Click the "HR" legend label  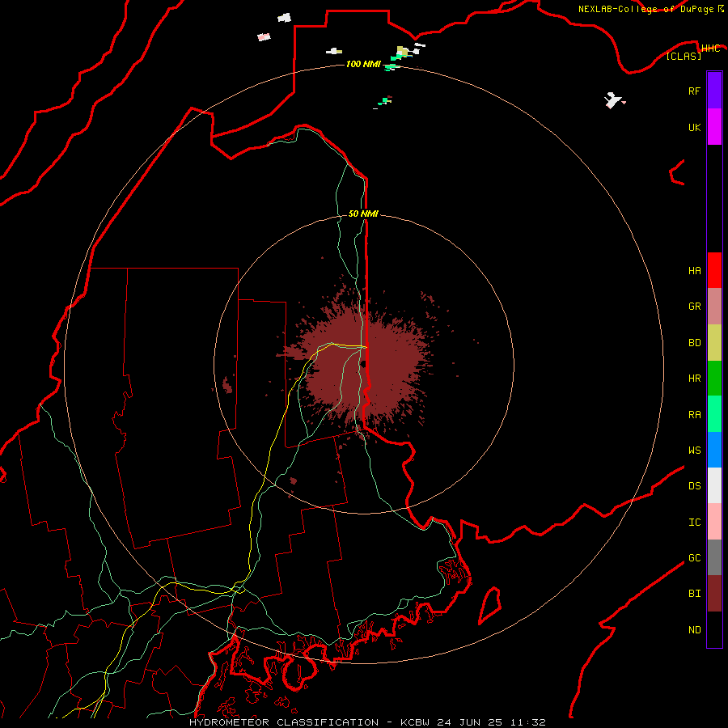694,379
